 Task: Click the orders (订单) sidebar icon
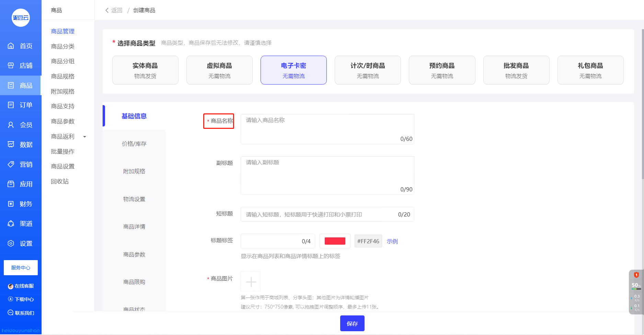point(11,105)
